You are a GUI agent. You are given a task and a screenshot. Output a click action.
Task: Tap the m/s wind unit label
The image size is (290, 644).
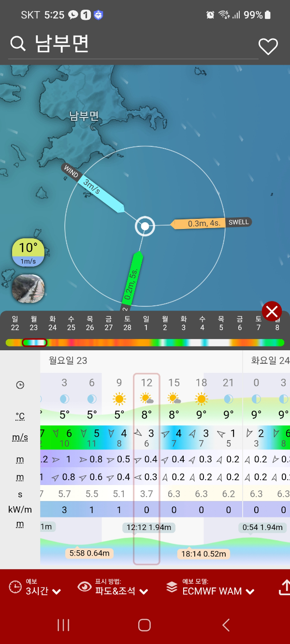[20, 437]
